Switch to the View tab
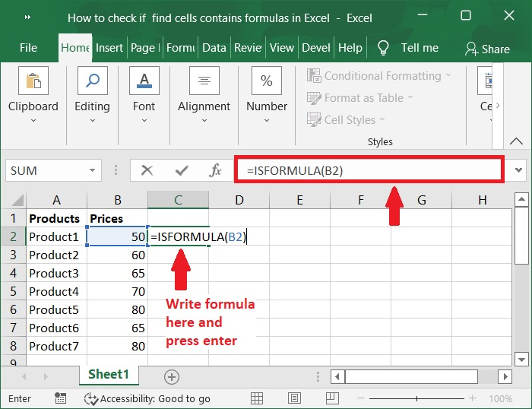Screen dimensions: 532x409 (x=282, y=48)
